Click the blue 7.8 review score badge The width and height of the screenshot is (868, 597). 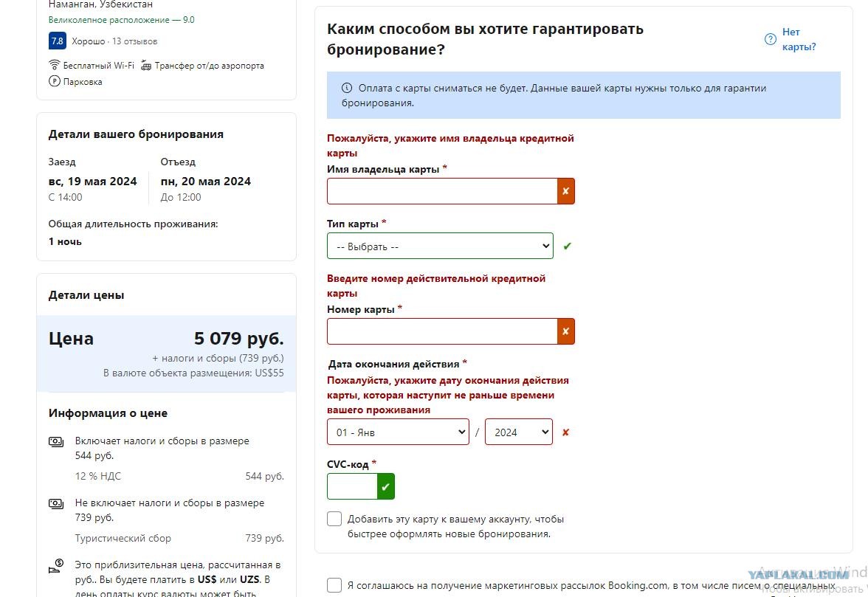[58, 41]
